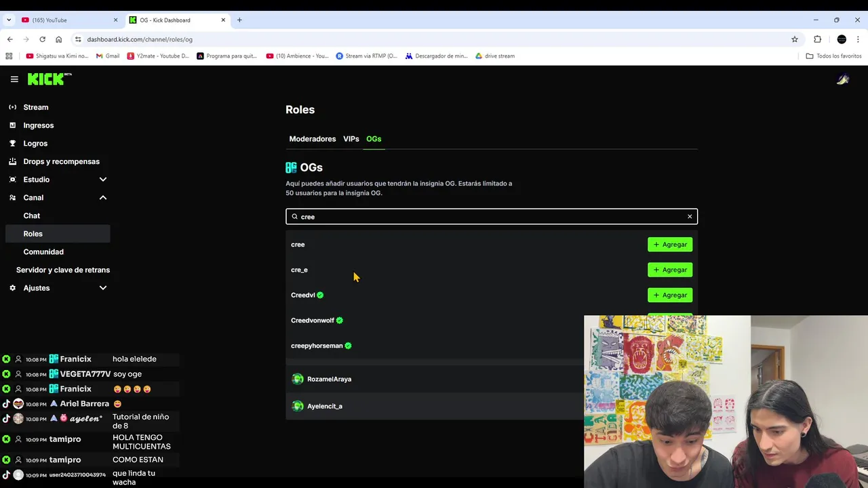Open a new browser tab
Screen dimensions: 868x488
239,20
